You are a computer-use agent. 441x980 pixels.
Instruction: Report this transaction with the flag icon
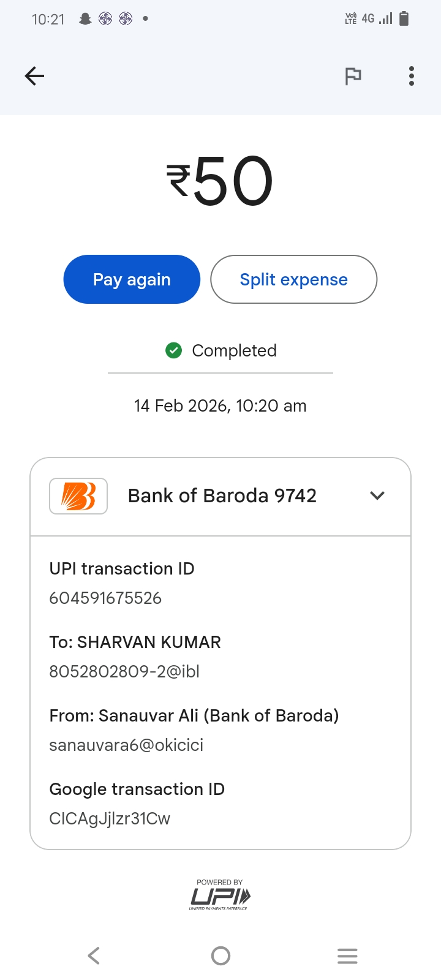point(353,76)
